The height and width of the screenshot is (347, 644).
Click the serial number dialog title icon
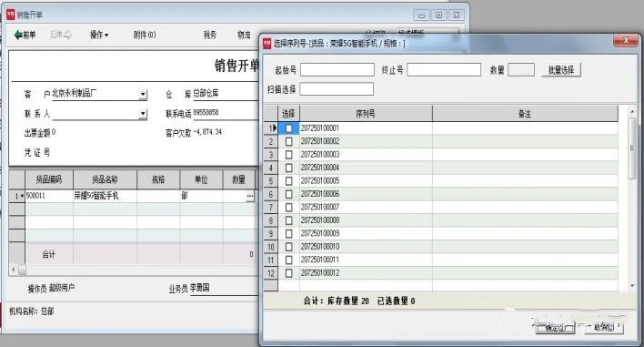(267, 43)
